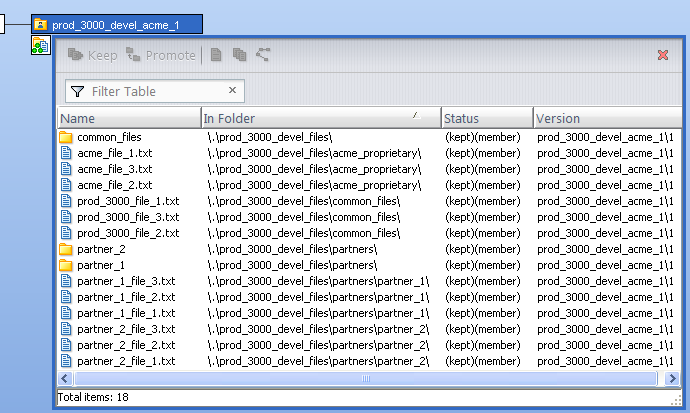Select the prod_3000_devel_acme_1 stream node
The image size is (690, 413).
point(116,24)
